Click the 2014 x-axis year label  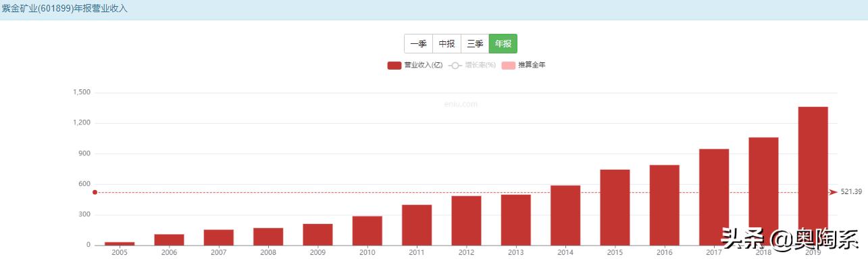click(565, 252)
